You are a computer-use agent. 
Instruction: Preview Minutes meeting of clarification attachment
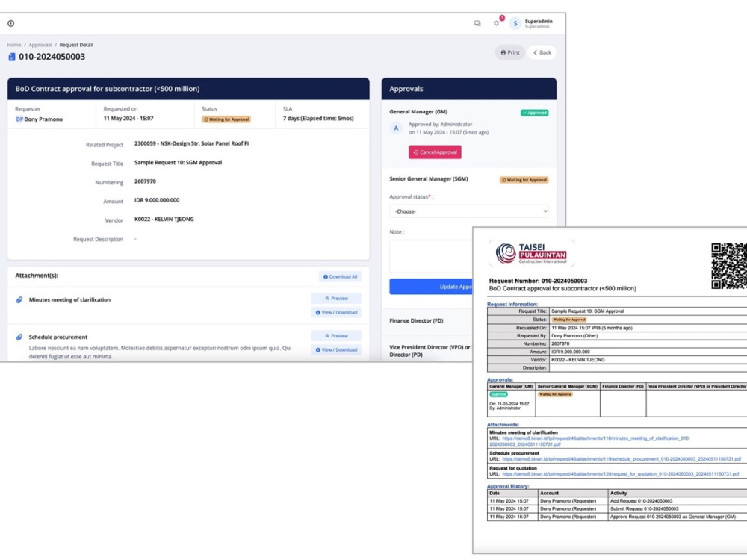(336, 299)
